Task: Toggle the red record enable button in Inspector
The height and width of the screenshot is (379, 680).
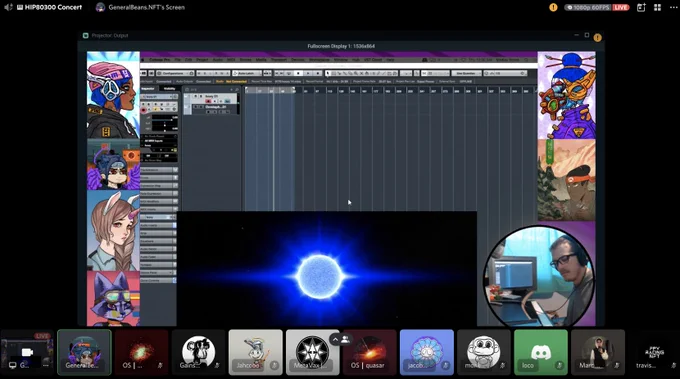Action: tap(144, 110)
